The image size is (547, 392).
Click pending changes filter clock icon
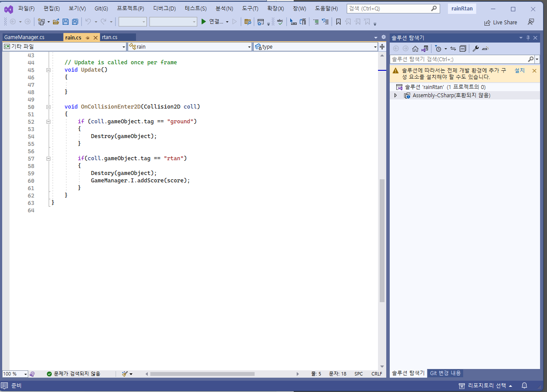pos(438,49)
